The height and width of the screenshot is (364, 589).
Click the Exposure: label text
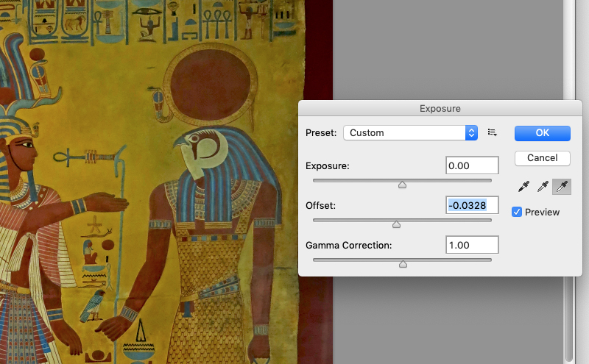pyautogui.click(x=327, y=166)
